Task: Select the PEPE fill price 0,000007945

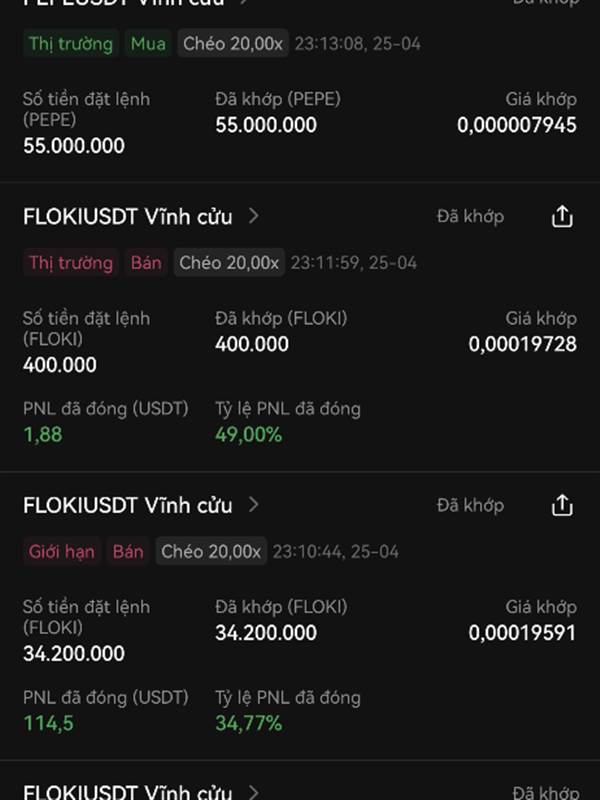Action: (517, 125)
